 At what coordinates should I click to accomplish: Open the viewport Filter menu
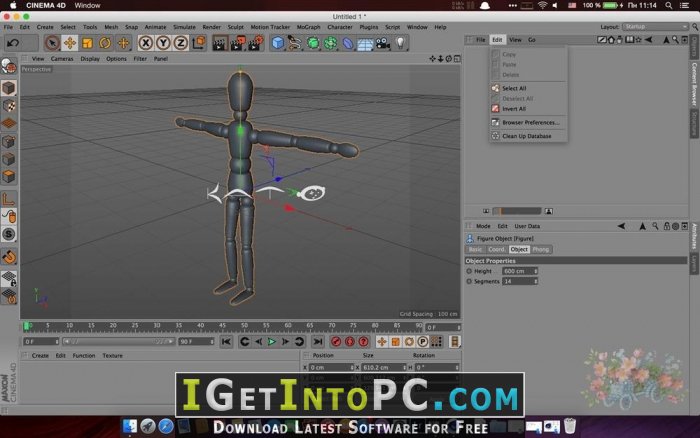140,58
